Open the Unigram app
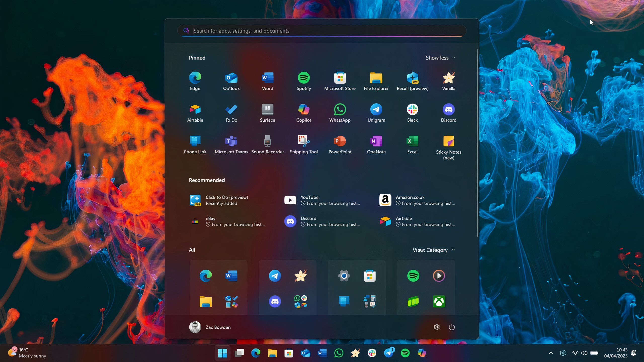Image resolution: width=644 pixels, height=362 pixels. [376, 113]
